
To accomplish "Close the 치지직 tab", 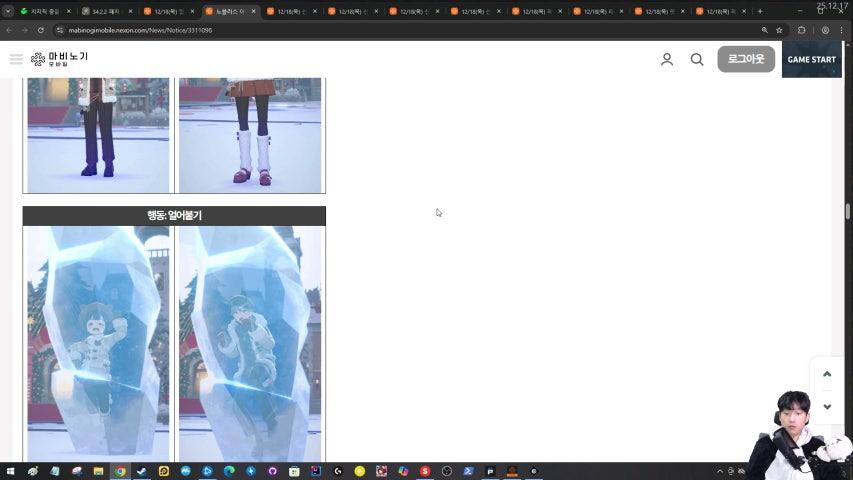I will point(69,11).
